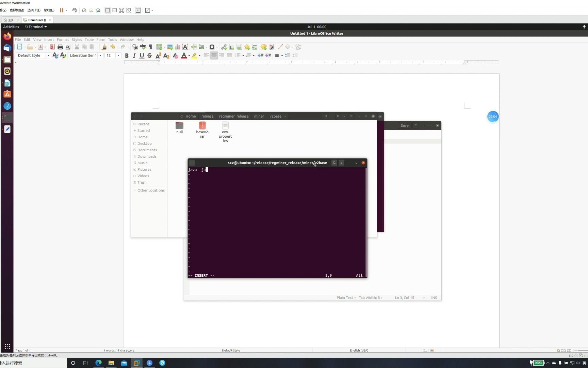
Task: Click search icon in terminal title bar
Action: tap(334, 163)
